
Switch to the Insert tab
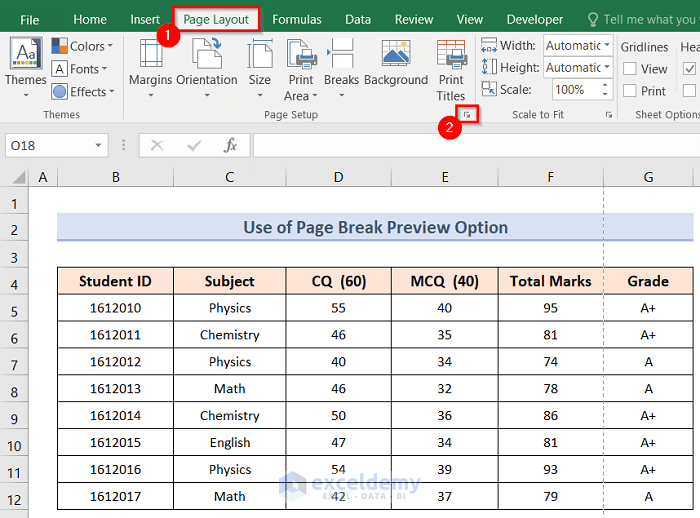pos(145,20)
